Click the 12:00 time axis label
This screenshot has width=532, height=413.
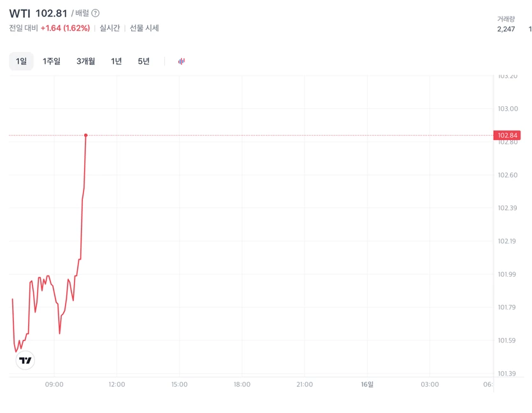tap(117, 384)
